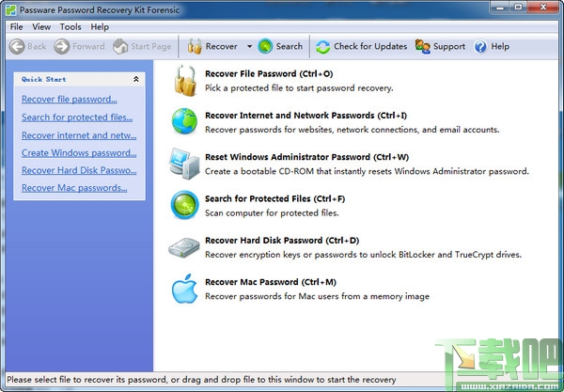Click the Recover toolbar label
This screenshot has width=564, height=392.
point(221,46)
